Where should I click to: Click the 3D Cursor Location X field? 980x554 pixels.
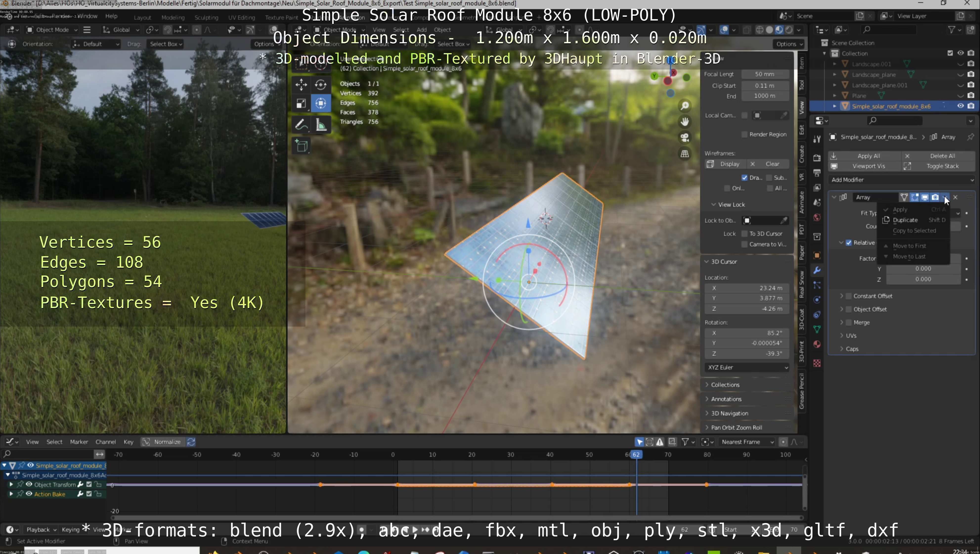746,288
